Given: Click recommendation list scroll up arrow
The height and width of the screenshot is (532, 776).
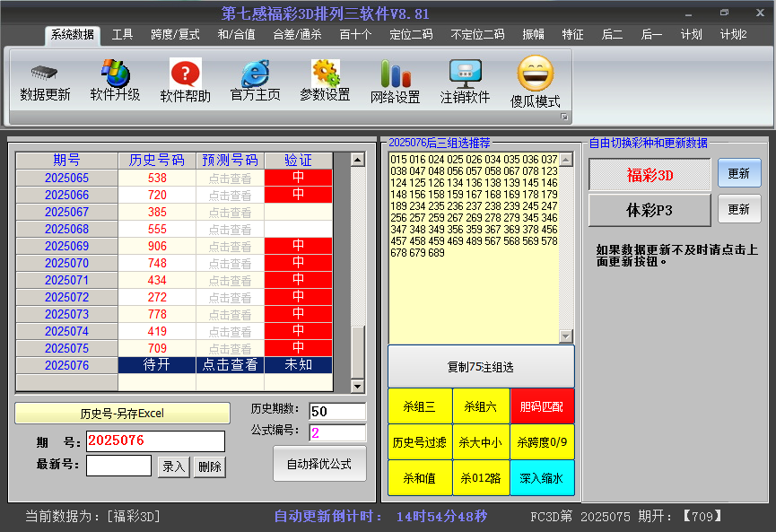Looking at the screenshot, I should 566,160.
